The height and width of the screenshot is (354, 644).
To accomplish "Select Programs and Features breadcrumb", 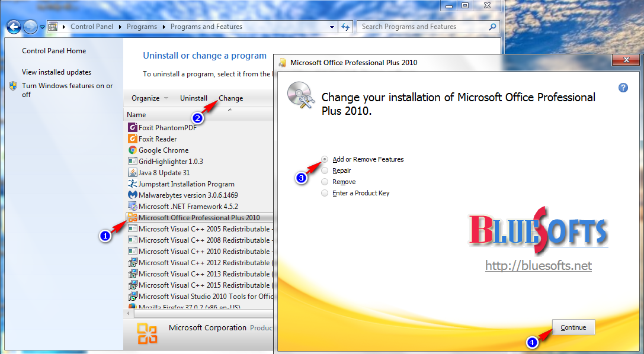I will click(x=206, y=27).
